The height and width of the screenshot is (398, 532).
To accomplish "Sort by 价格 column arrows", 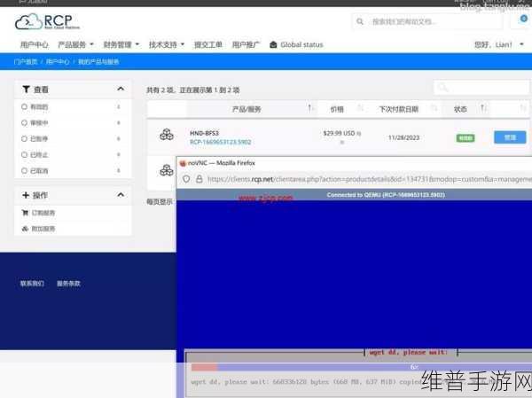I will (360, 108).
